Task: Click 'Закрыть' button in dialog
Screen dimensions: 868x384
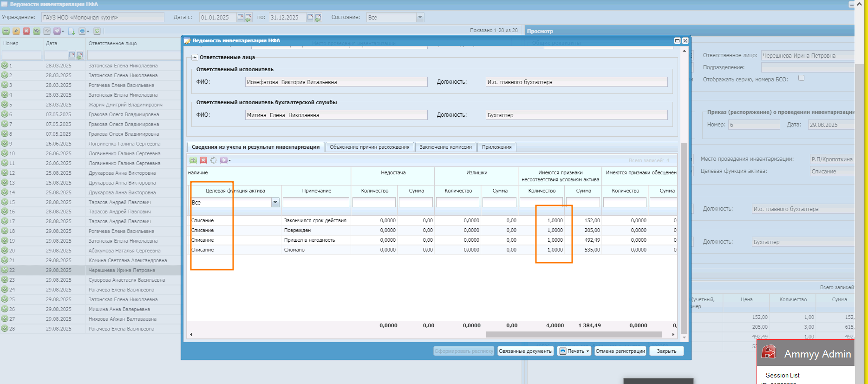Action: tap(666, 351)
